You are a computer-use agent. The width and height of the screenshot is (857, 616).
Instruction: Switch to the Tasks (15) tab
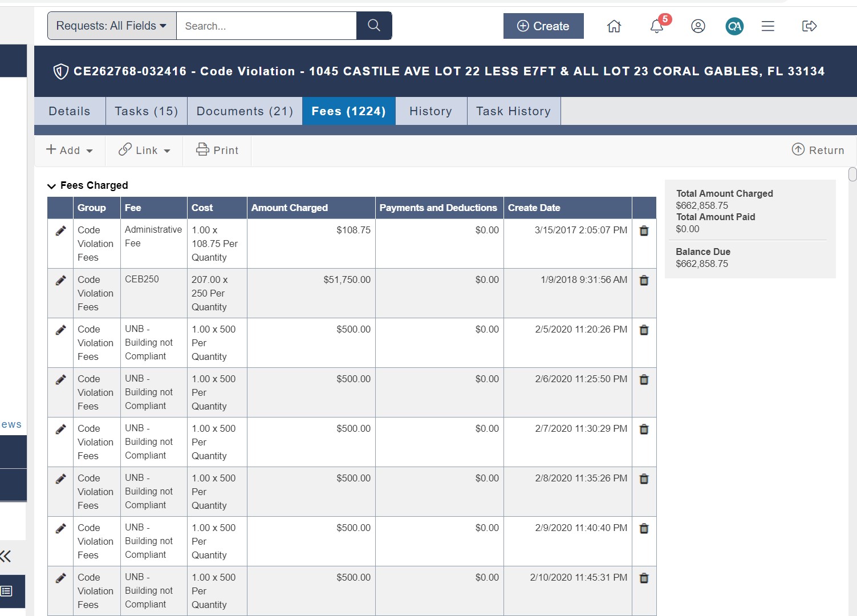(x=147, y=111)
